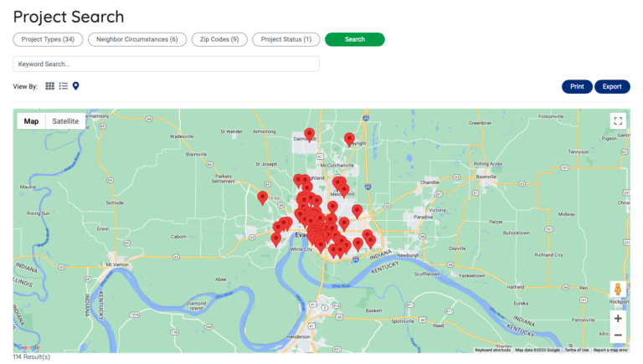Zoom in on the map
Image resolution: width=643 pixels, height=364 pixels.
tap(618, 318)
